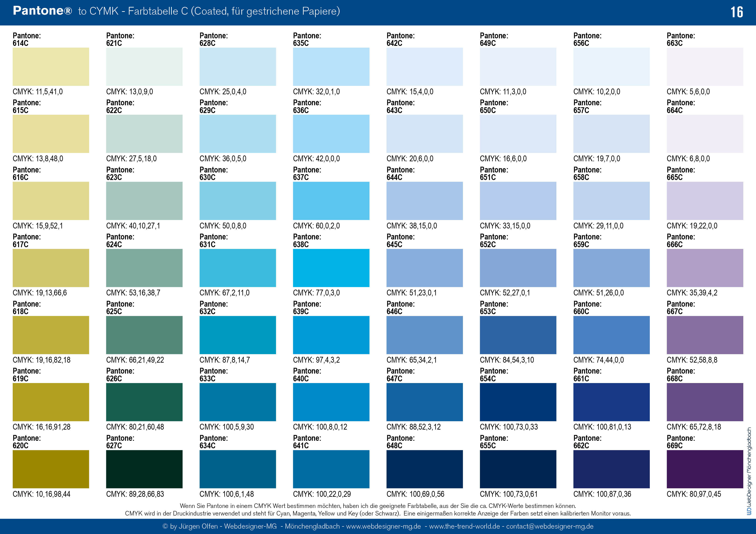This screenshot has height=534, width=756.
Task: Open the www.the-trend-world.de footer link
Action: [465, 526]
